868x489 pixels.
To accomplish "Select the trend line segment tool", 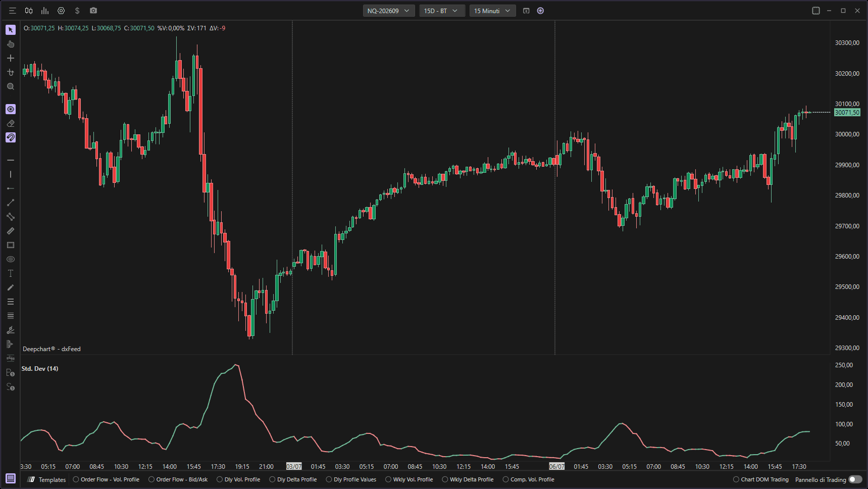I will click(x=11, y=203).
